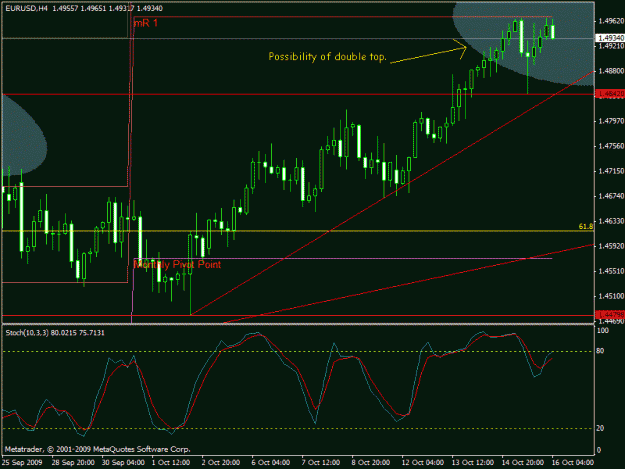Click the 7 Oct 12:00 time label
Viewport: 625px width, 469px height.
click(x=321, y=463)
